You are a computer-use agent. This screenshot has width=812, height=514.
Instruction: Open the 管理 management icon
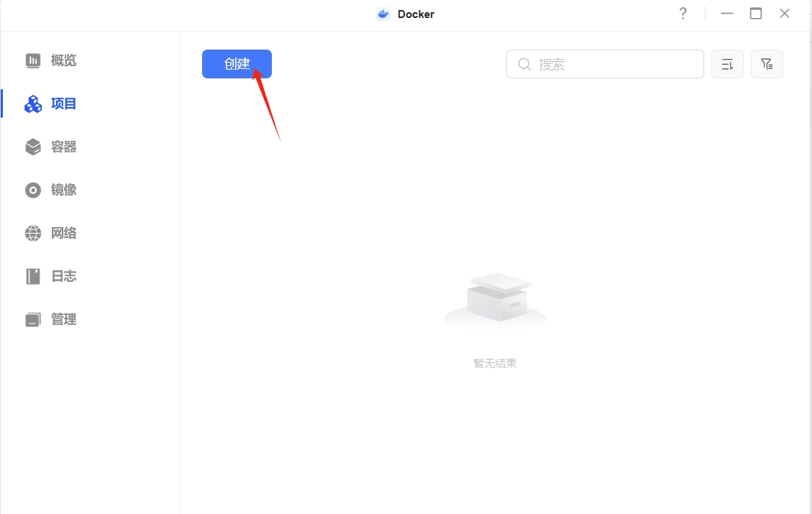click(33, 319)
